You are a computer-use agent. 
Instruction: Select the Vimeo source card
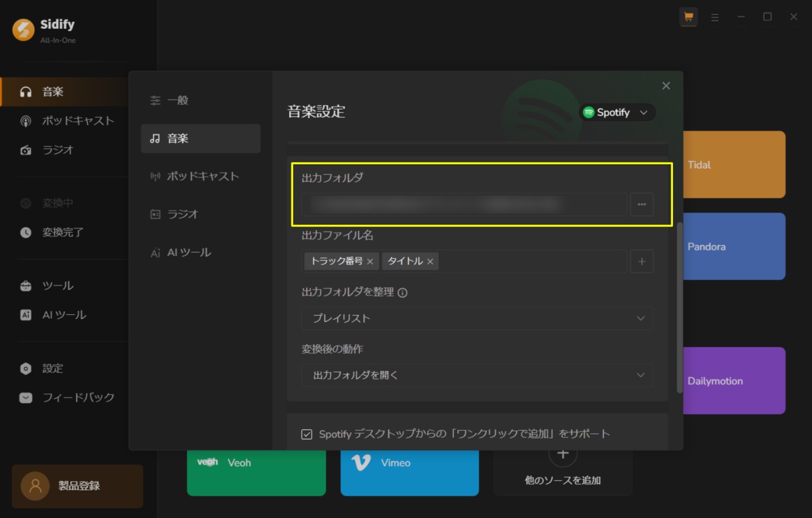coord(410,473)
